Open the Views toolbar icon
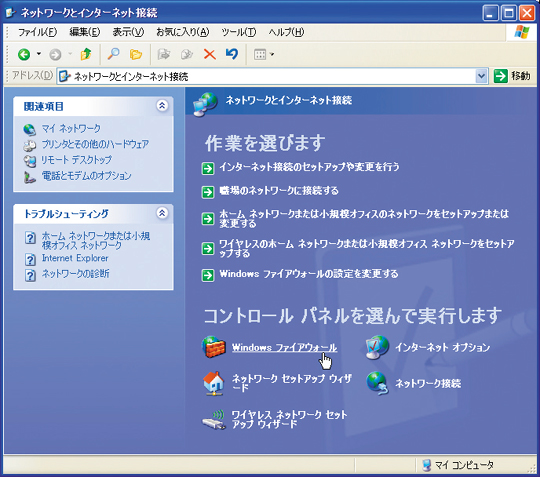This screenshot has width=540, height=477. [260, 54]
